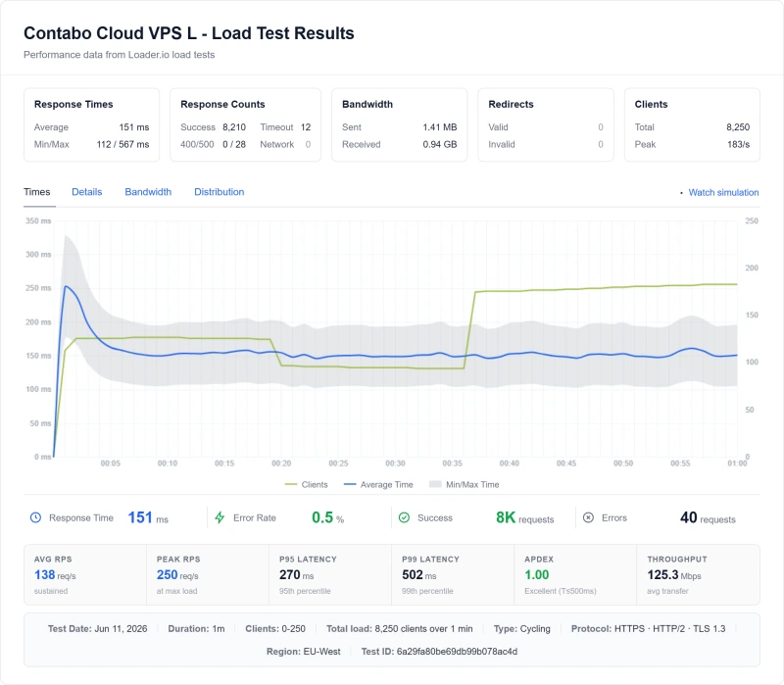Select the Clients card heading
This screenshot has width=784, height=685.
pyautogui.click(x=651, y=105)
